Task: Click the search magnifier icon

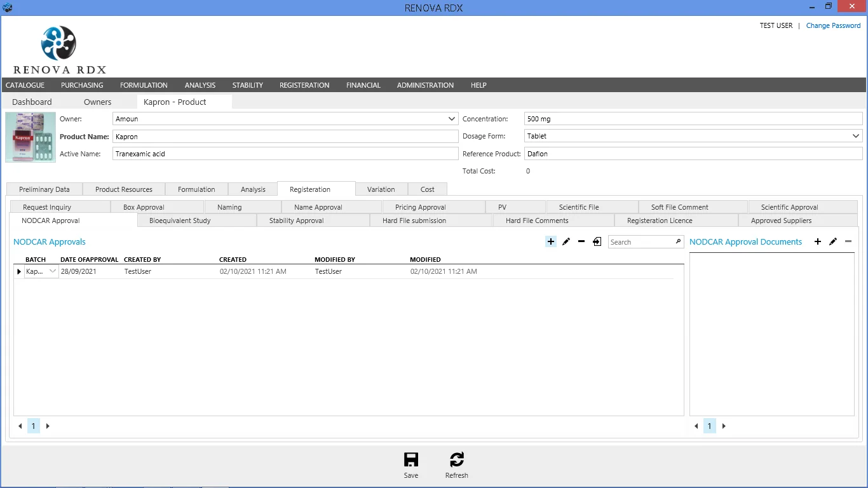Action: click(678, 241)
